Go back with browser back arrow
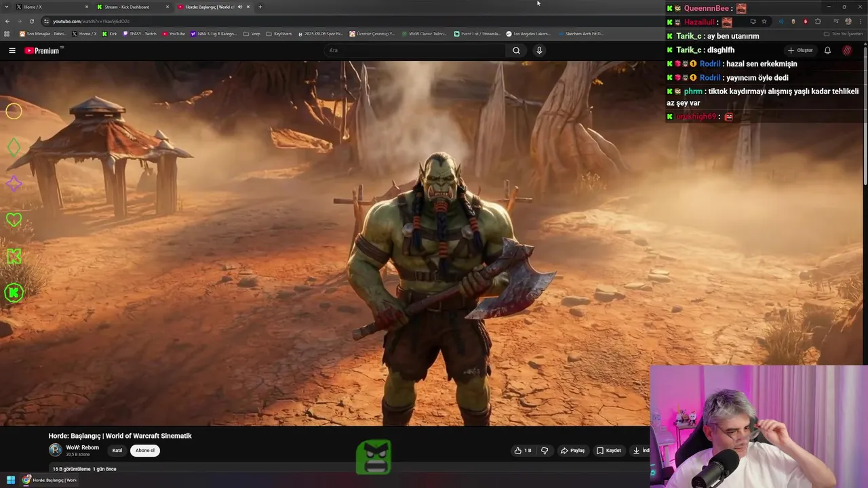Screen dimensions: 868x488 pos(7,21)
